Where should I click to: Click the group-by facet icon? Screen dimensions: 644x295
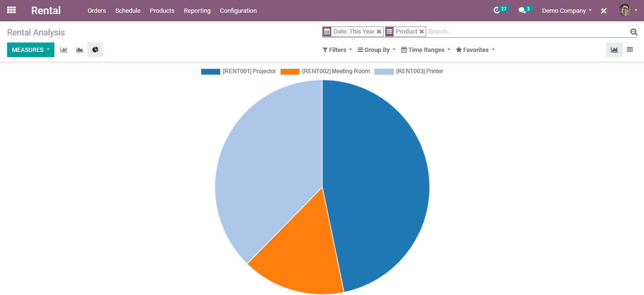(389, 32)
